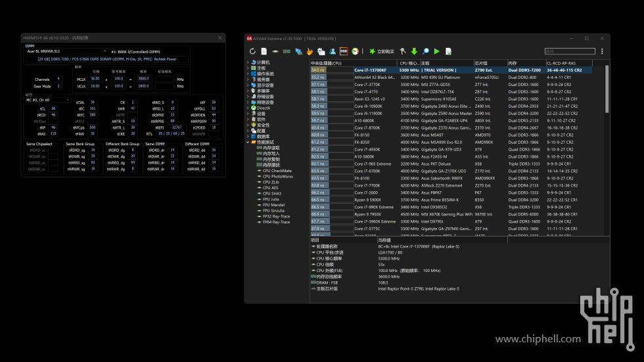Screen dimensions: 644x362
Task: Select CPU PhotoWorxx benchmark
Action: tap(277, 177)
